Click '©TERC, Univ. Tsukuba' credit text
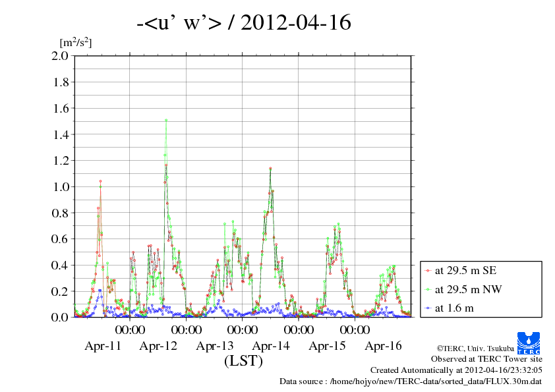This screenshot has width=555, height=392. click(x=475, y=349)
